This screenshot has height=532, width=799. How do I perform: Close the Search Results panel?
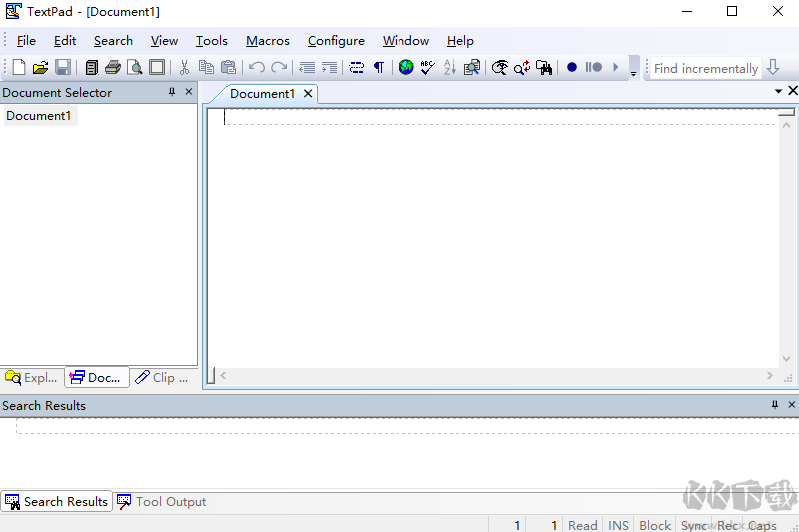click(791, 404)
